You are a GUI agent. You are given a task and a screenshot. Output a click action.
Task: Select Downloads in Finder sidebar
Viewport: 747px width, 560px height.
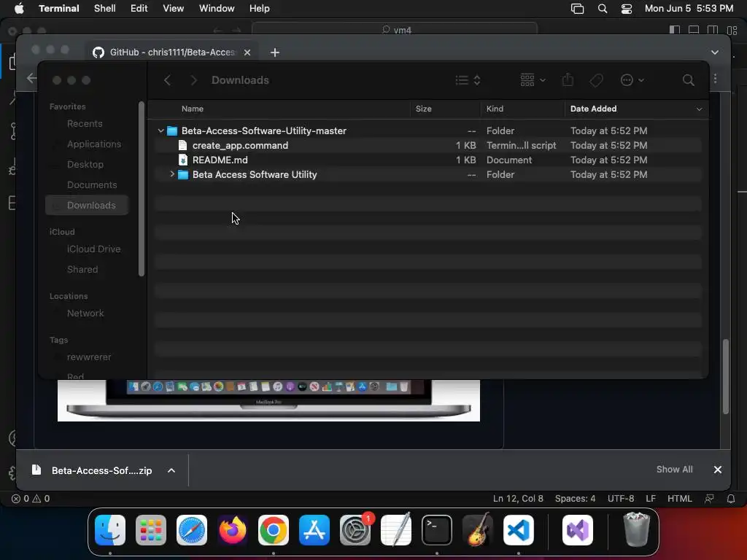click(88, 205)
